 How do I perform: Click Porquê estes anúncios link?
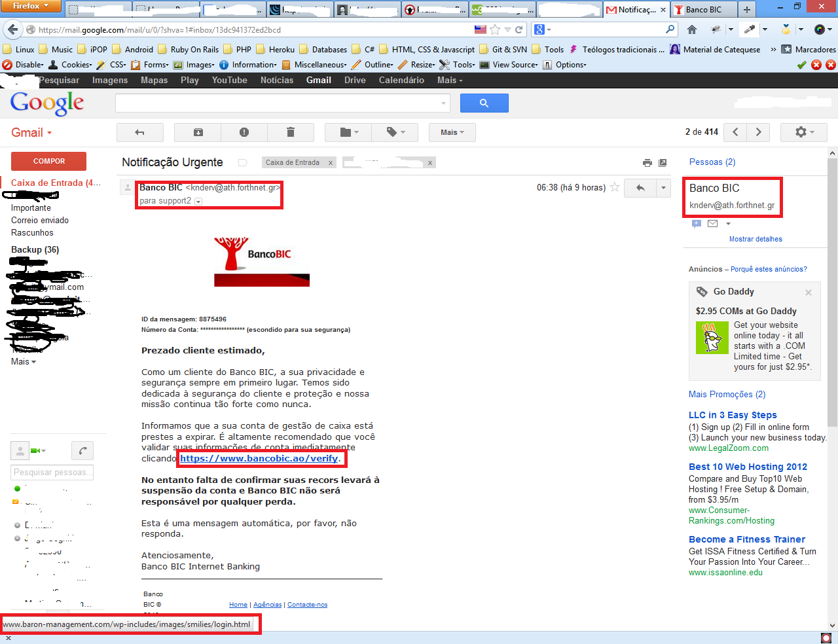769,269
